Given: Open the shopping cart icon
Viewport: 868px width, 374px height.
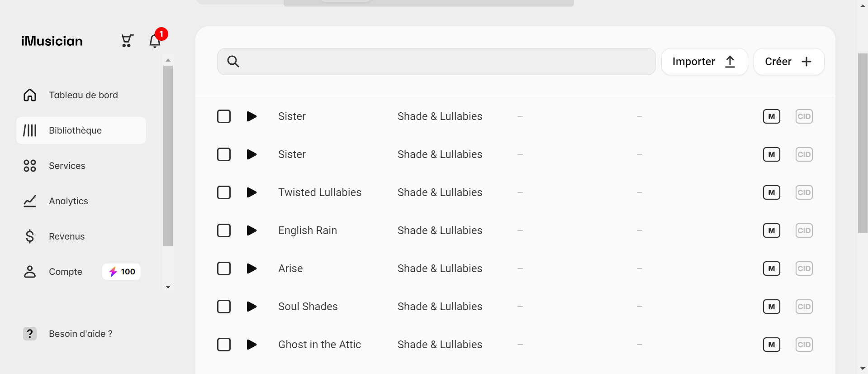Looking at the screenshot, I should pyautogui.click(x=127, y=41).
